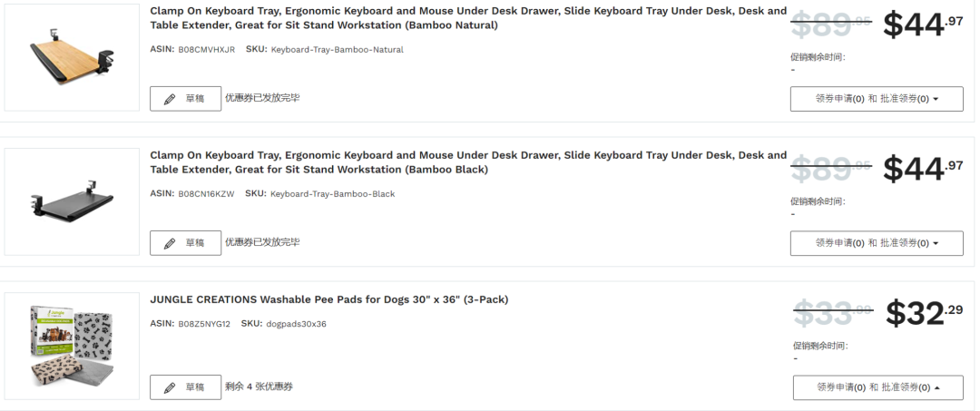View the Jungle Creations pee pads image
The image size is (980, 411).
[x=72, y=347]
